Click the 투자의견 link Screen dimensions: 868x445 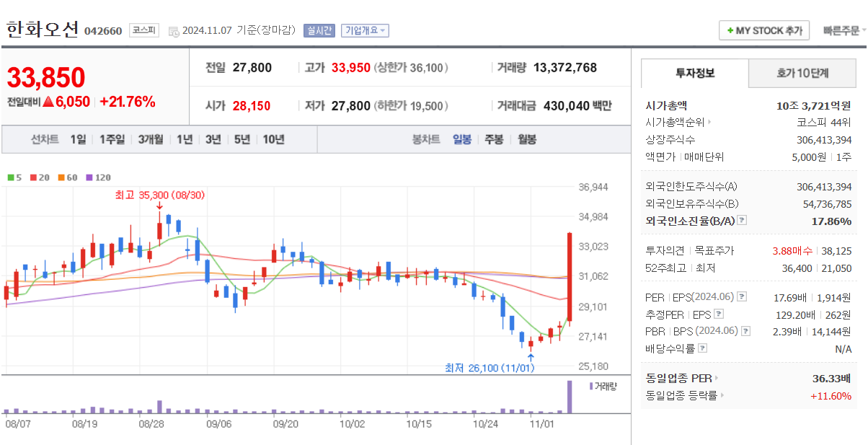(x=664, y=251)
